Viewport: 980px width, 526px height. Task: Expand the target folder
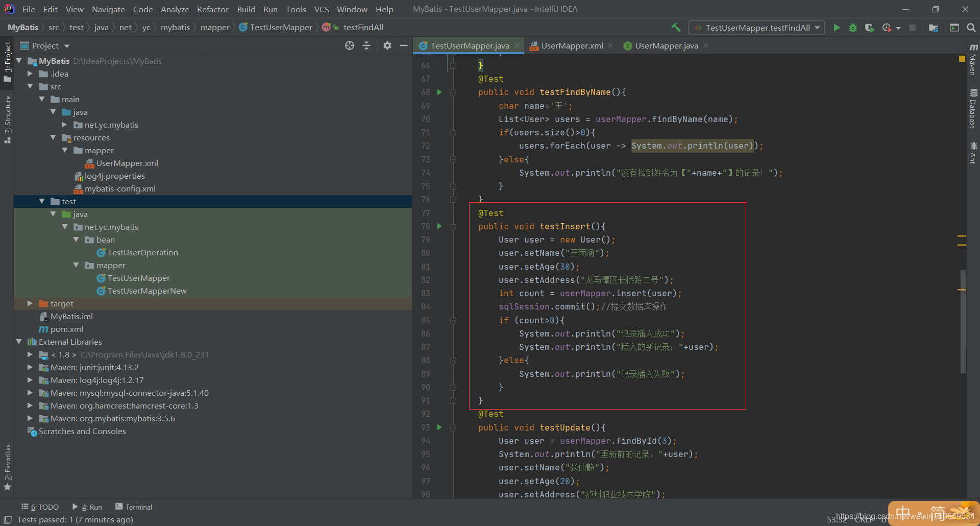click(30, 303)
